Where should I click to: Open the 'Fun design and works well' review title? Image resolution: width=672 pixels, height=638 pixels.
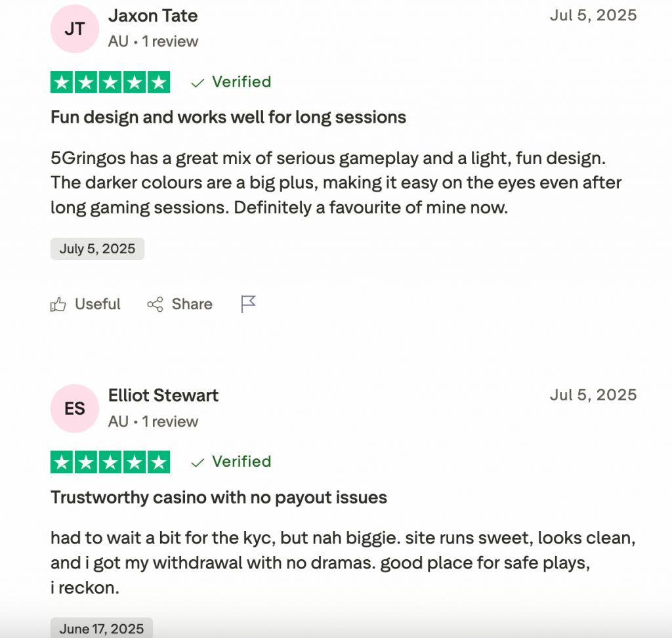pyautogui.click(x=228, y=117)
